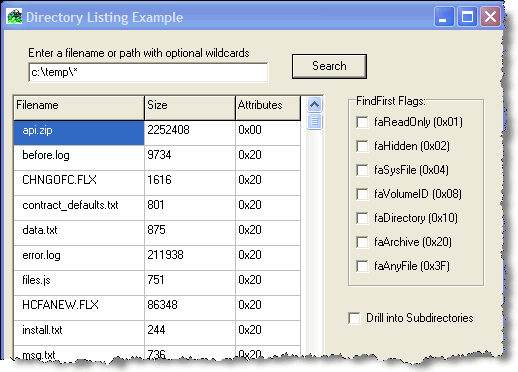The height and width of the screenshot is (372, 518).
Task: Click the filename path input field
Action: point(148,72)
